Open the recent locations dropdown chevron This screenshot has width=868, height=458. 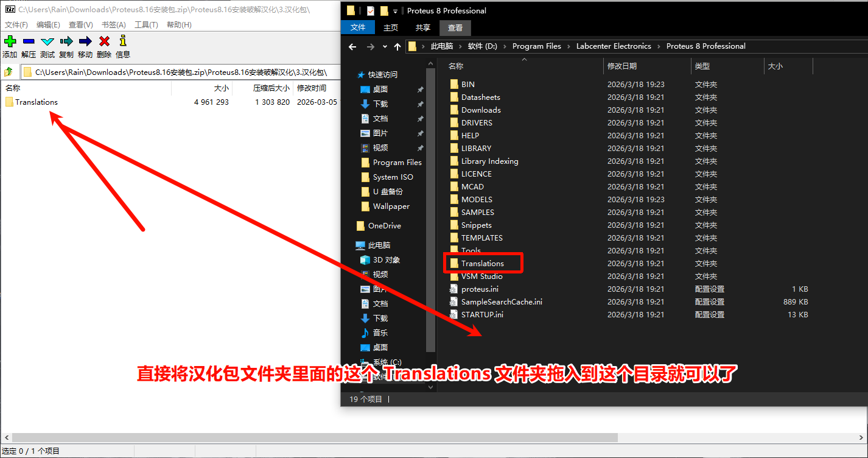point(385,47)
